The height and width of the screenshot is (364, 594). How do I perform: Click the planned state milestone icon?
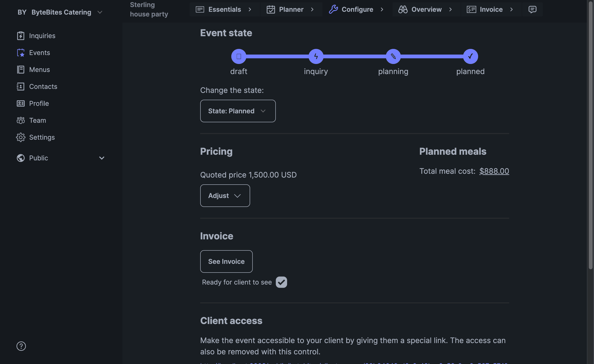click(470, 56)
